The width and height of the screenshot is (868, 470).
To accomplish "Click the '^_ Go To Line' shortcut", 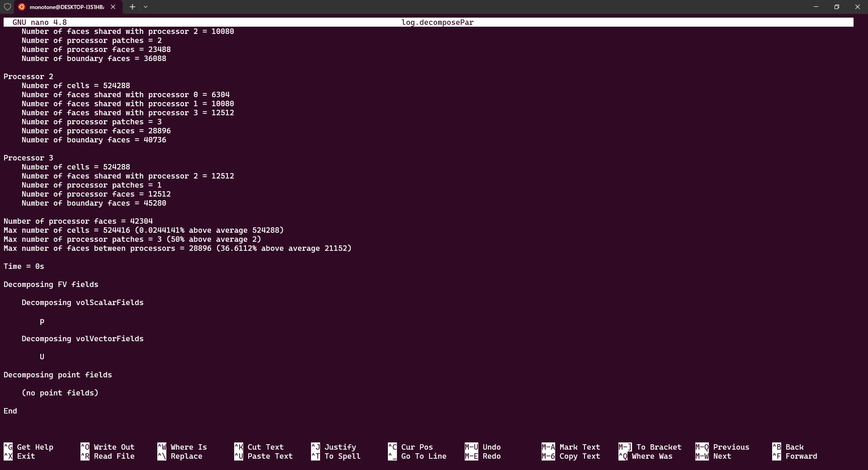I will coord(417,456).
